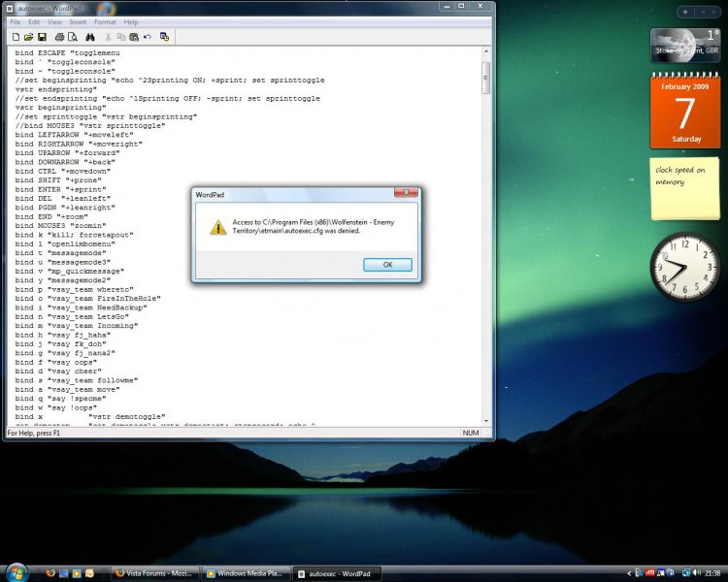Click the Open file folder icon
The width and height of the screenshot is (728, 582).
tap(28, 37)
